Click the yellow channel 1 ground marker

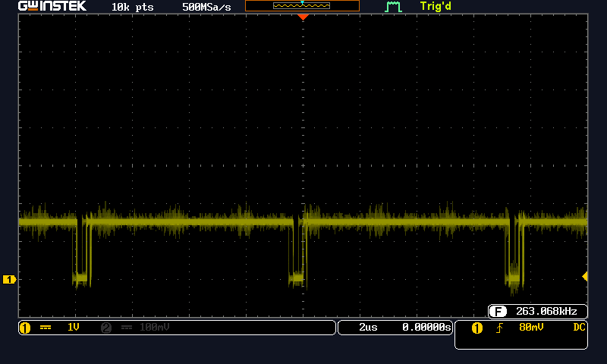point(9,279)
